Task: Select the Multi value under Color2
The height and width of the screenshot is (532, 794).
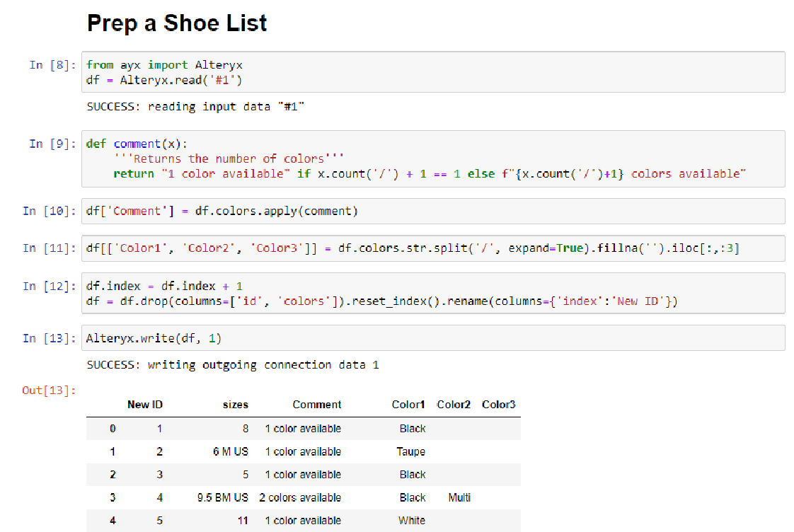Action: click(x=459, y=497)
